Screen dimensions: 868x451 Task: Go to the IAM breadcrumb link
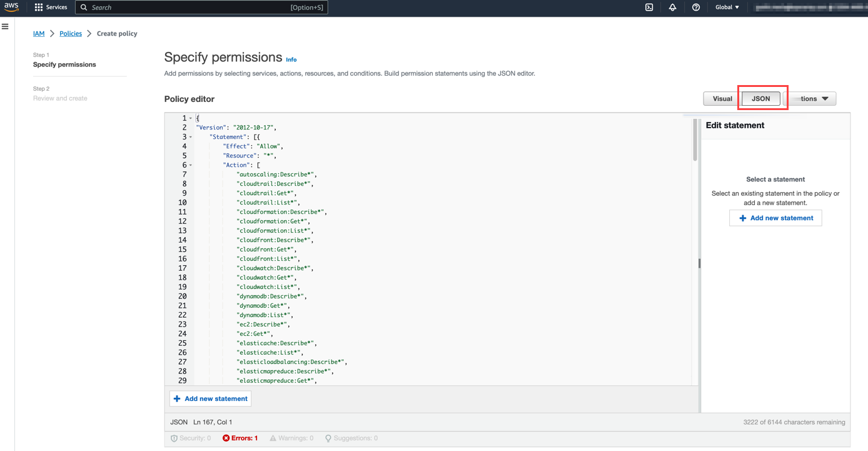click(x=39, y=34)
